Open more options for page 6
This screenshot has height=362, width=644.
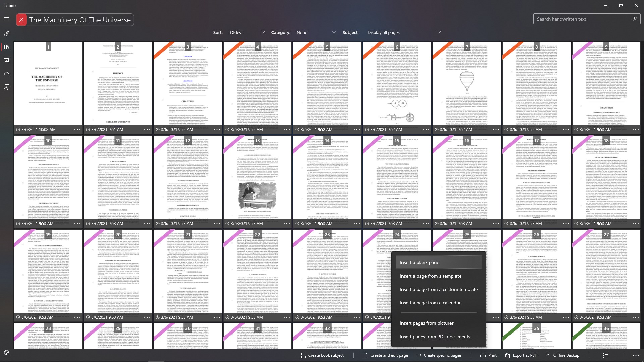coord(426,130)
